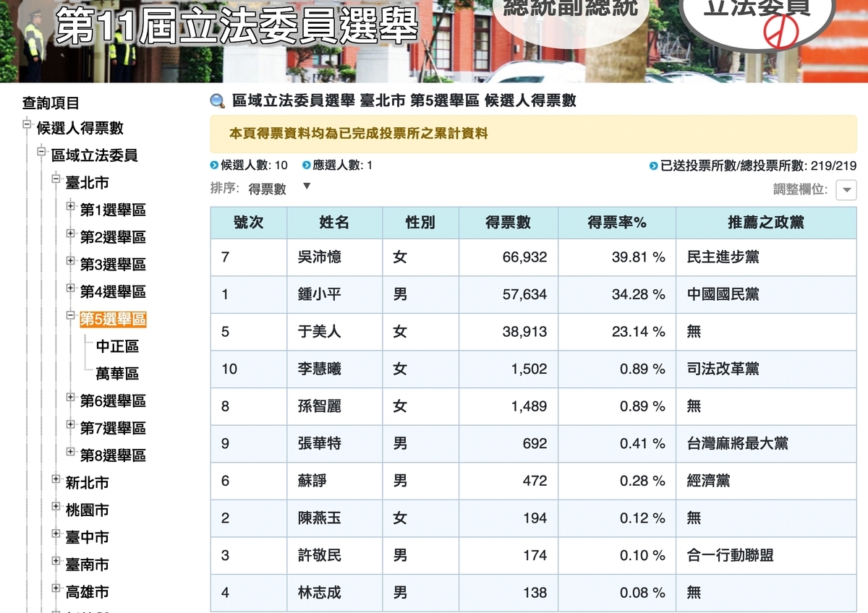Open 高雄市 in the sidebar tree

click(x=88, y=592)
